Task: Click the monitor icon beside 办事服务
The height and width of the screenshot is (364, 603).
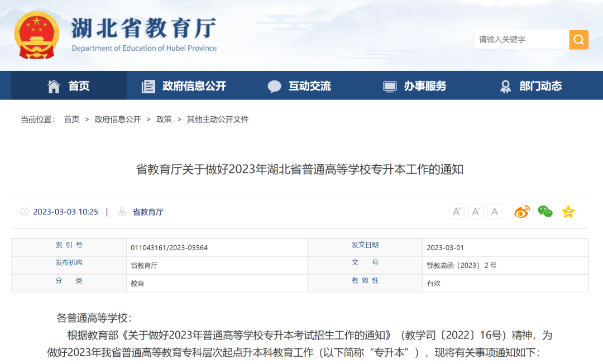Action: pyautogui.click(x=389, y=86)
